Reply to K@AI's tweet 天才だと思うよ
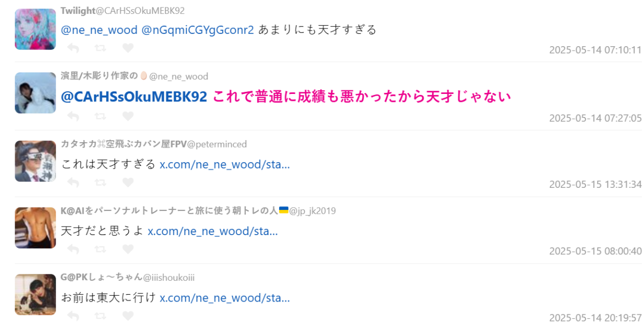Viewport: 644px width, 329px height. [74, 249]
